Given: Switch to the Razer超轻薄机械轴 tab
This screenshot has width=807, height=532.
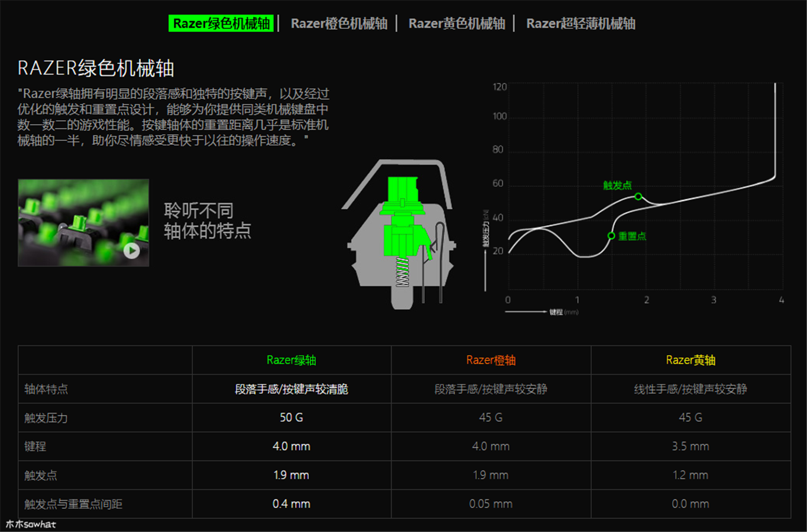Looking at the screenshot, I should click(x=581, y=24).
